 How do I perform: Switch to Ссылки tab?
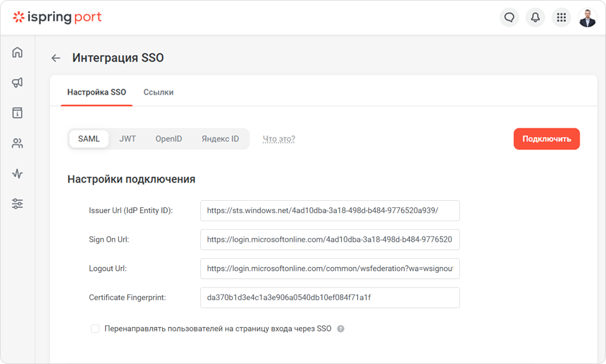pyautogui.click(x=159, y=92)
